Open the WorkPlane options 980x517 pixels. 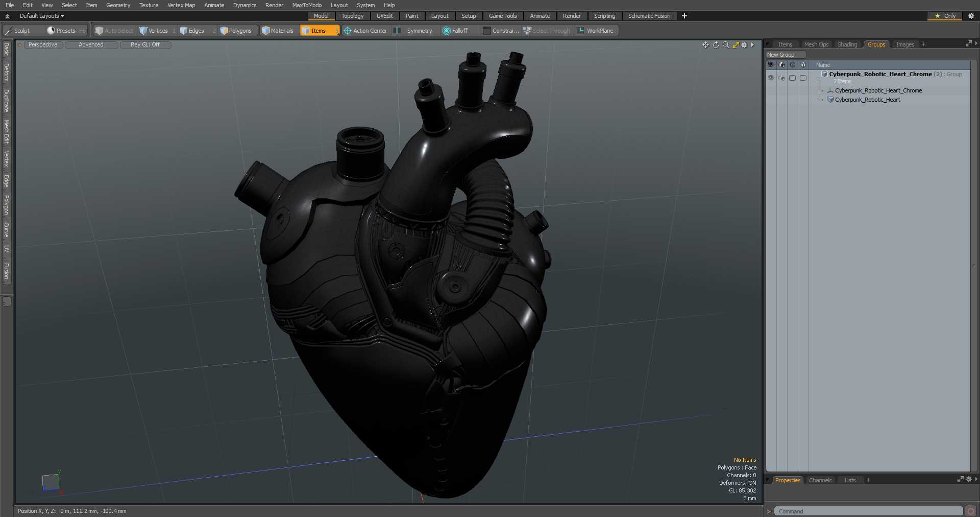coord(596,31)
